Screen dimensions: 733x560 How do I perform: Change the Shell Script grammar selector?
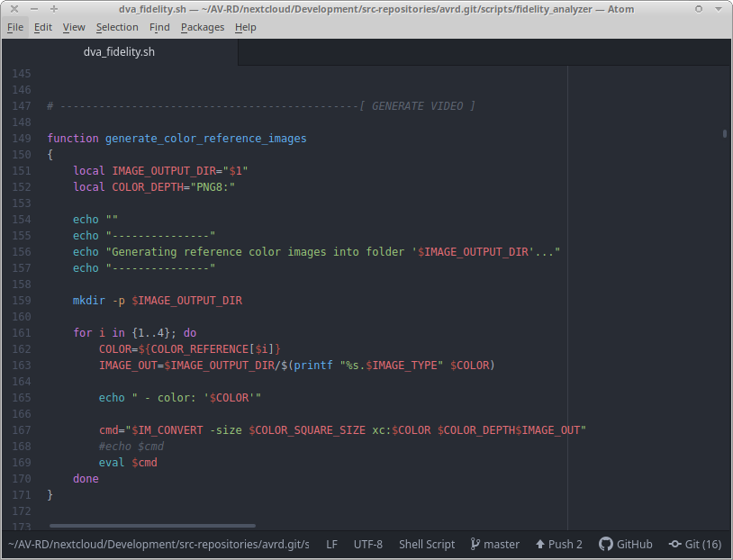click(427, 544)
